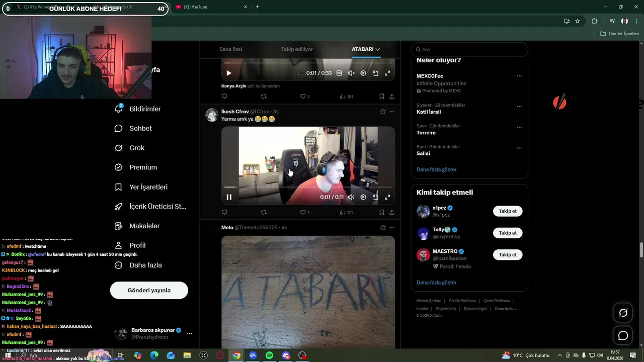
Task: Show hidden system tray icons
Action: point(560,355)
